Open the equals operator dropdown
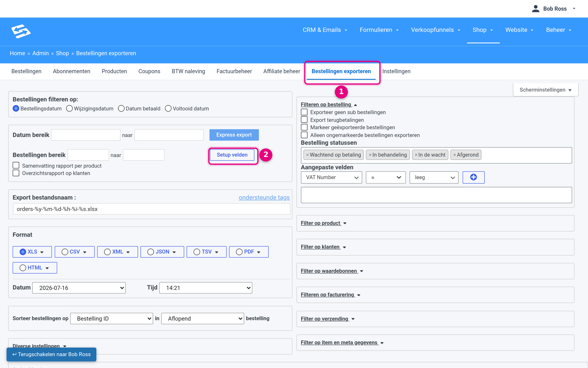 click(x=386, y=177)
